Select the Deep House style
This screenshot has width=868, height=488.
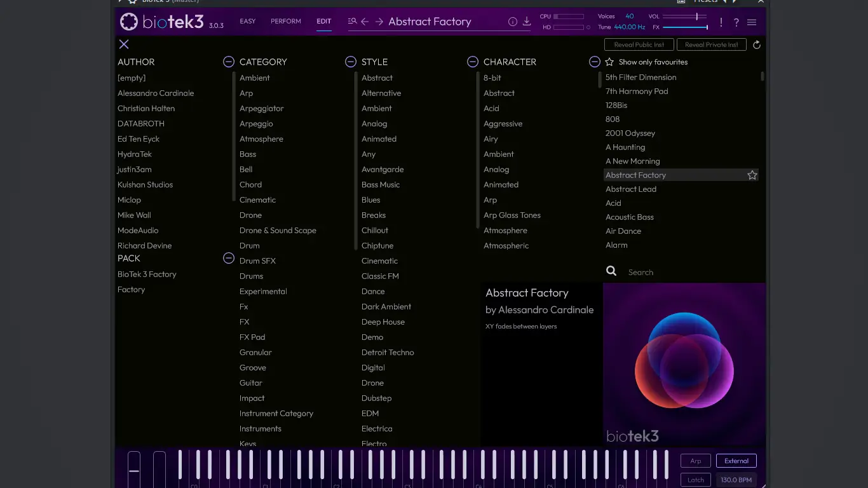(x=383, y=322)
